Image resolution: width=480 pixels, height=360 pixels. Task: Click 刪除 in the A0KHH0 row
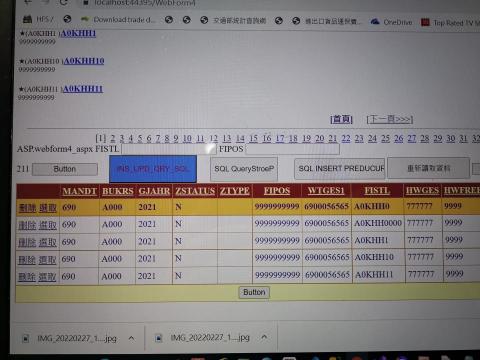pyautogui.click(x=27, y=208)
